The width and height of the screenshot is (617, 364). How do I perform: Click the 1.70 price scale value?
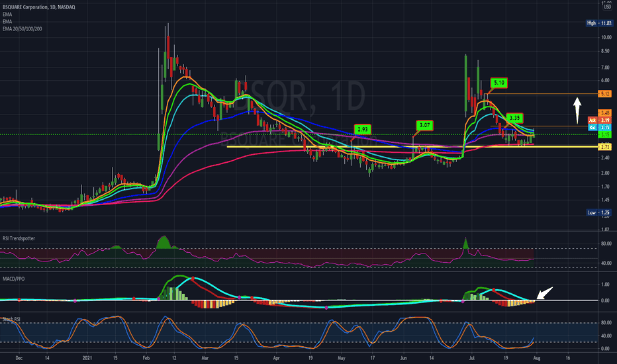605,187
